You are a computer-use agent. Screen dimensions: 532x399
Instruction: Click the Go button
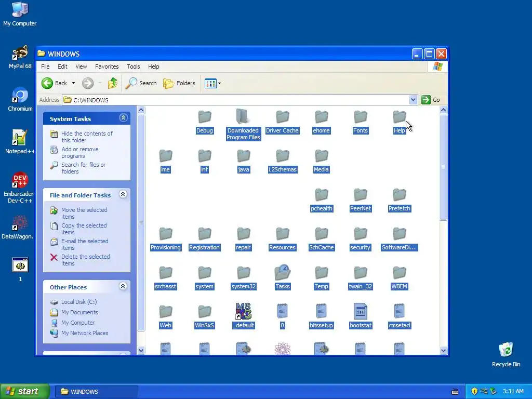tap(431, 100)
